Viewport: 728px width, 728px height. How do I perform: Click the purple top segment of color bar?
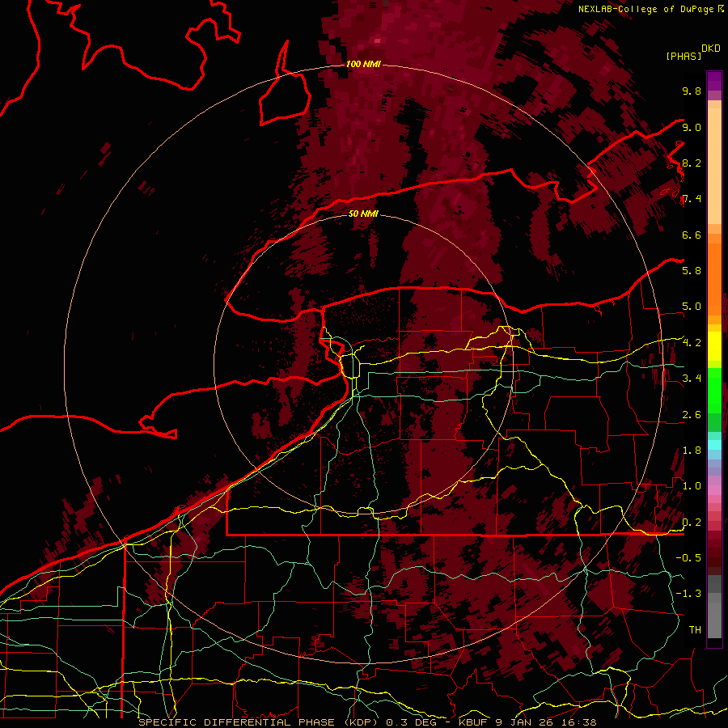tap(714, 81)
